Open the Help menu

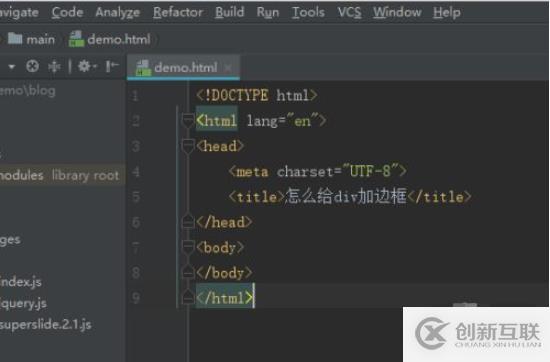click(x=447, y=12)
